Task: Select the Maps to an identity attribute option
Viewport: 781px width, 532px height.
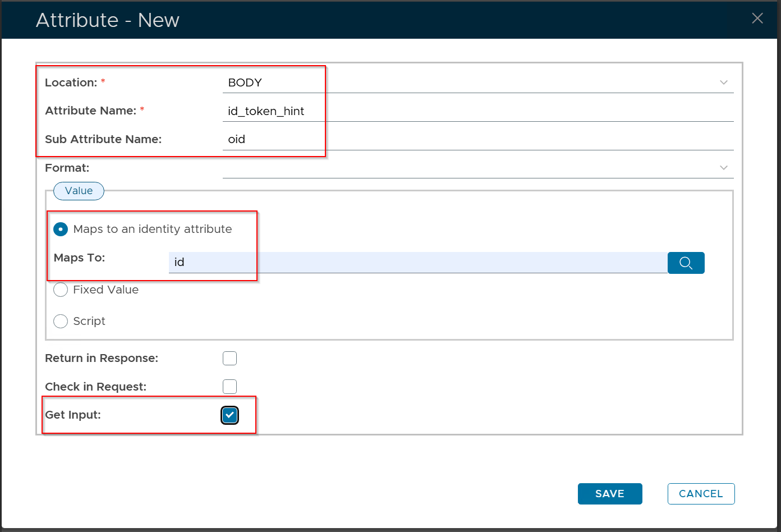Action: tap(61, 229)
